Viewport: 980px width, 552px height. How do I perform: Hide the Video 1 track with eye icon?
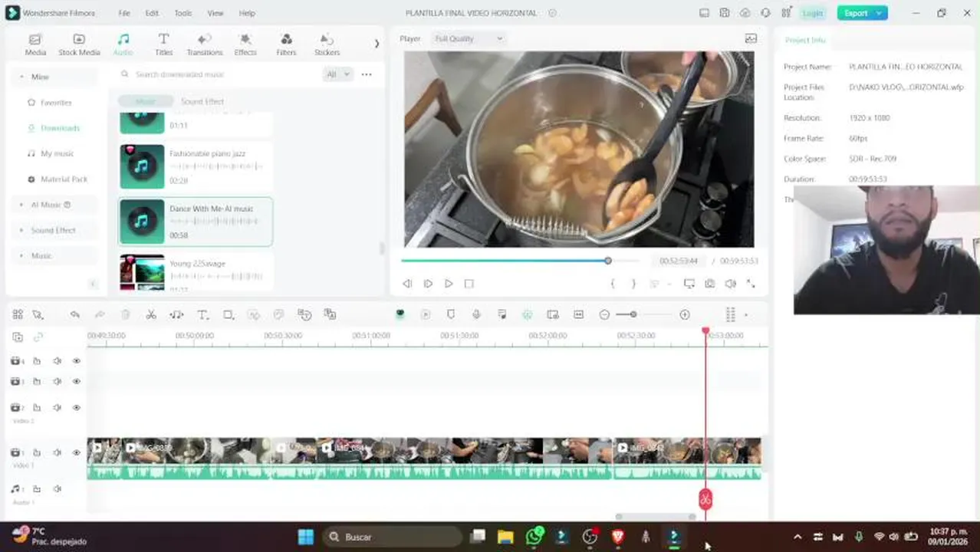77,452
